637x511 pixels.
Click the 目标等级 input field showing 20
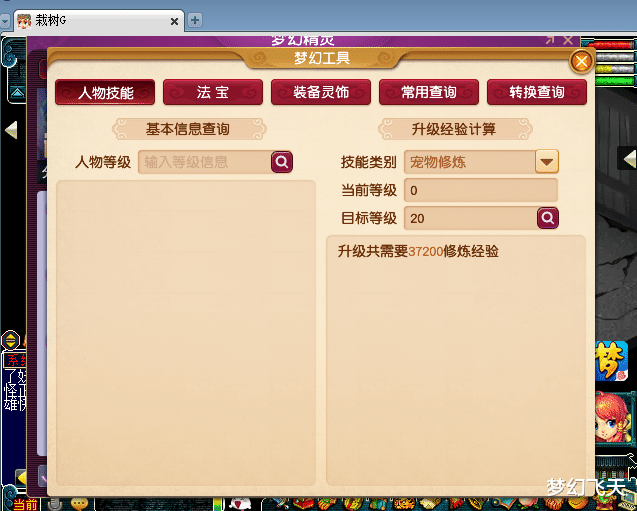pyautogui.click(x=470, y=218)
